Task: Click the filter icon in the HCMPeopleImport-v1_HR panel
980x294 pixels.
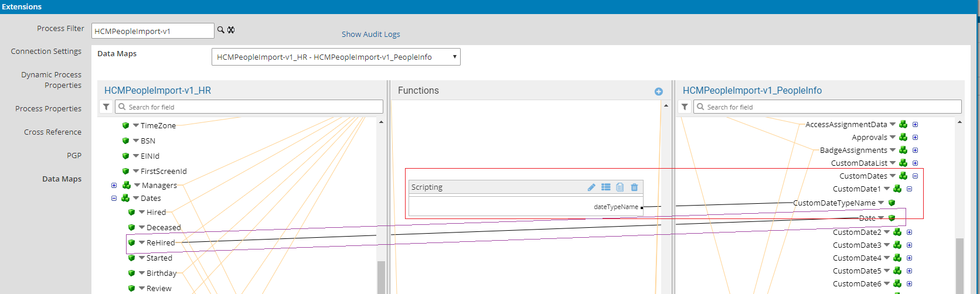Action: tap(106, 107)
